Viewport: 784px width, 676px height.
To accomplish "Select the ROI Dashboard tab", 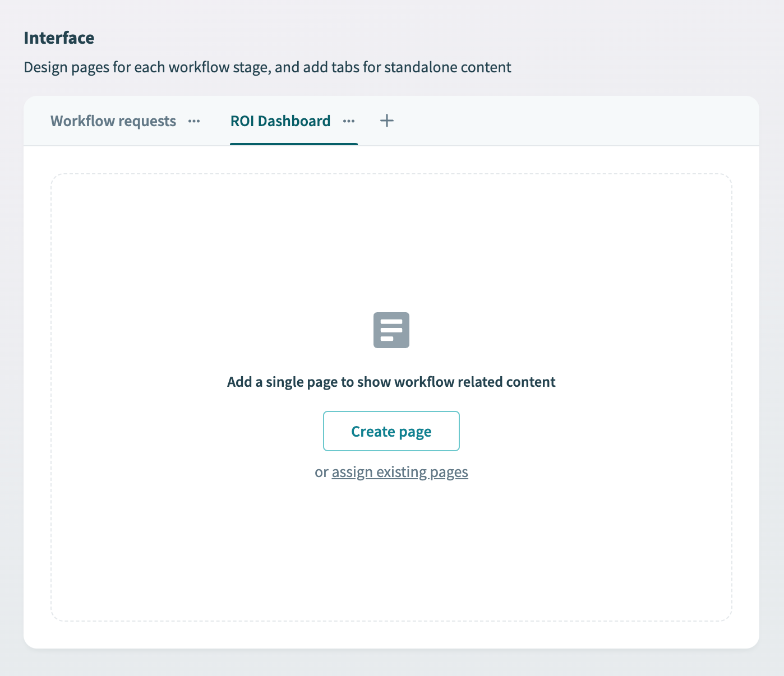I will point(280,121).
